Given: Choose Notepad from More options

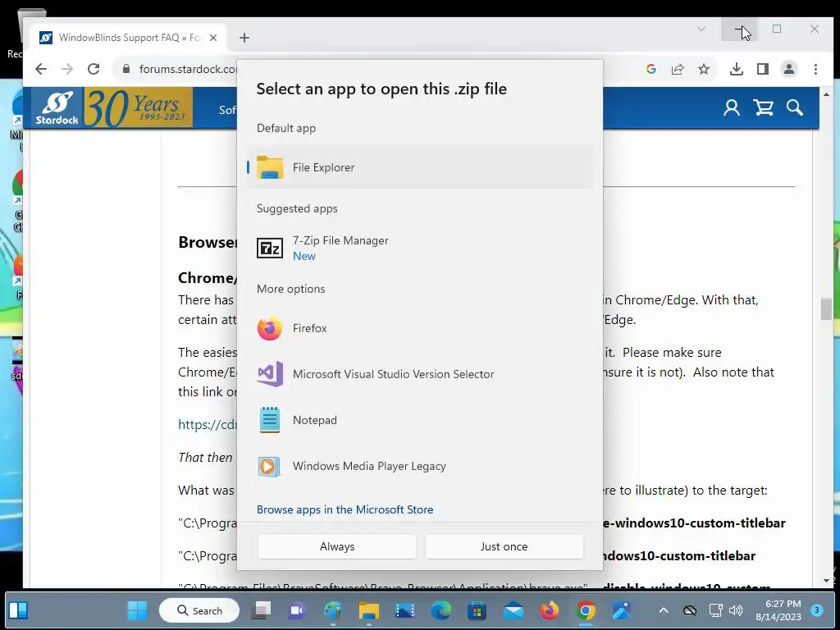Looking at the screenshot, I should (420, 420).
